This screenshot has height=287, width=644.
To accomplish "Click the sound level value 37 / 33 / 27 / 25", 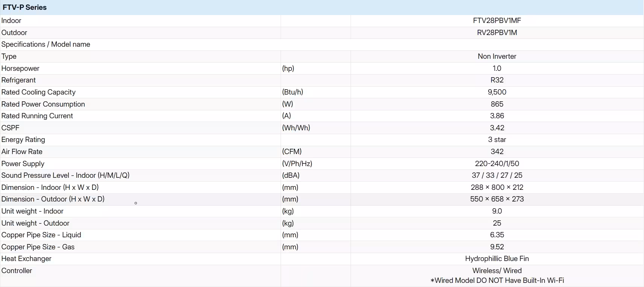I will 497,176.
